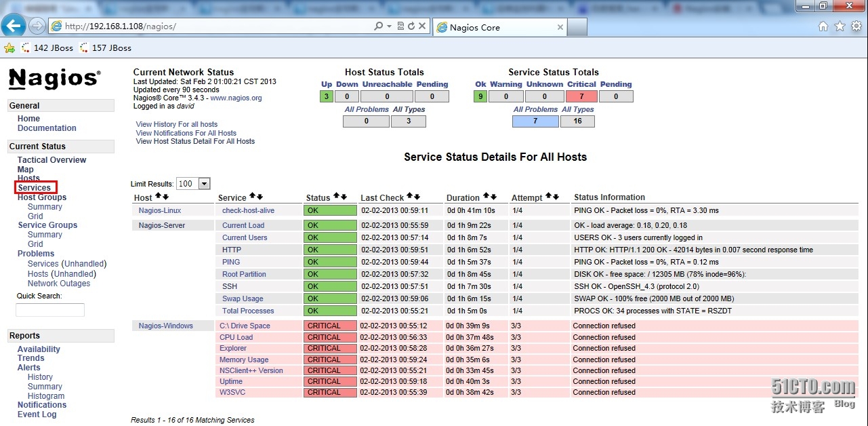Open the browser home page icon

[x=823, y=26]
